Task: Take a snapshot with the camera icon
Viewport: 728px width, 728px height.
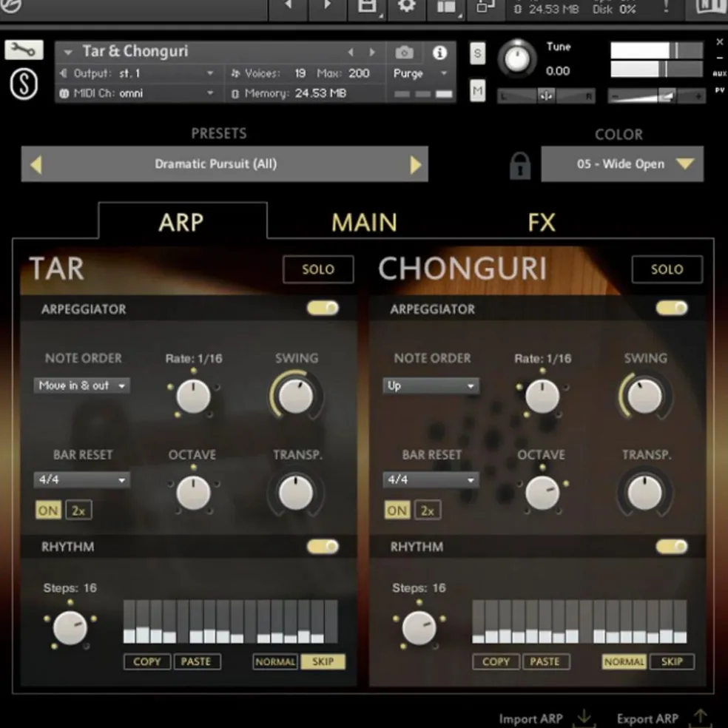Action: click(x=405, y=53)
